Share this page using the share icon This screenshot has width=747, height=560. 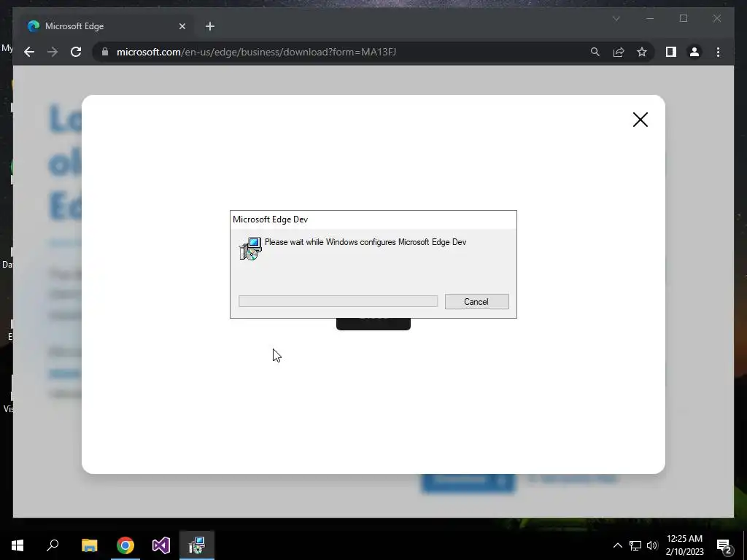(x=619, y=52)
